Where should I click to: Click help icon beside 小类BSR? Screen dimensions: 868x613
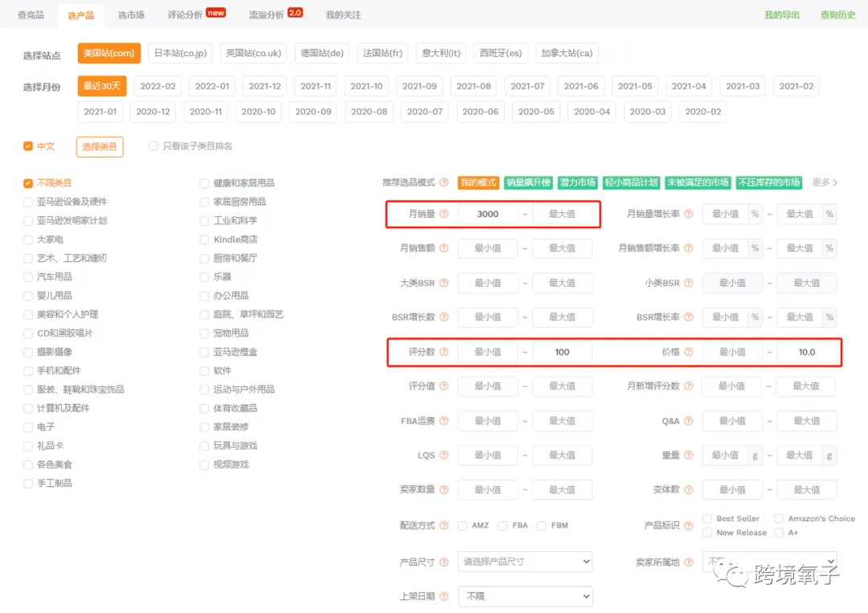689,283
